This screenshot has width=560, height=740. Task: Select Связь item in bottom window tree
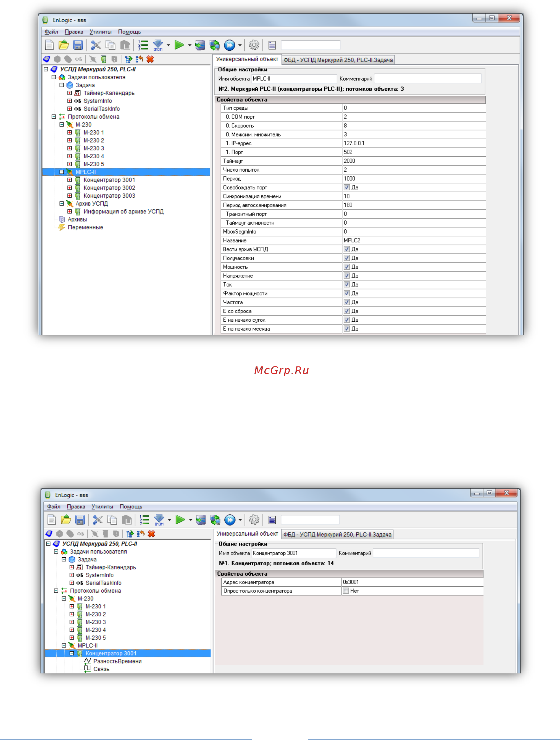[101, 669]
